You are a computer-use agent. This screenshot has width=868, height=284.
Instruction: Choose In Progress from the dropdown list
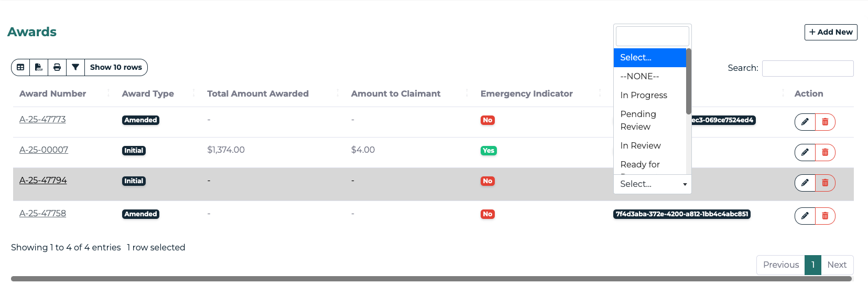(644, 95)
